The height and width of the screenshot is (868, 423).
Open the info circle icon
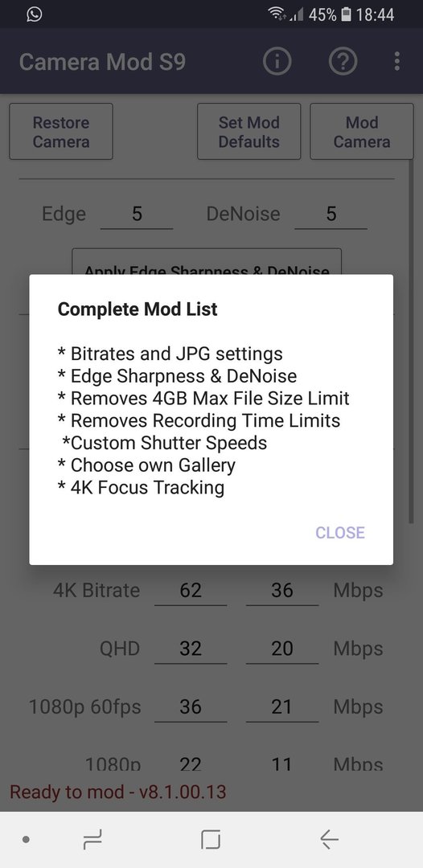point(277,61)
